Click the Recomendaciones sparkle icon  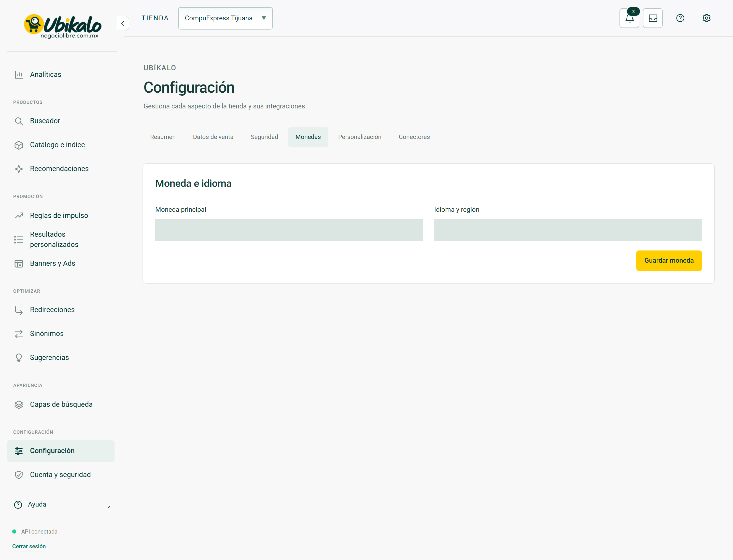point(19,169)
